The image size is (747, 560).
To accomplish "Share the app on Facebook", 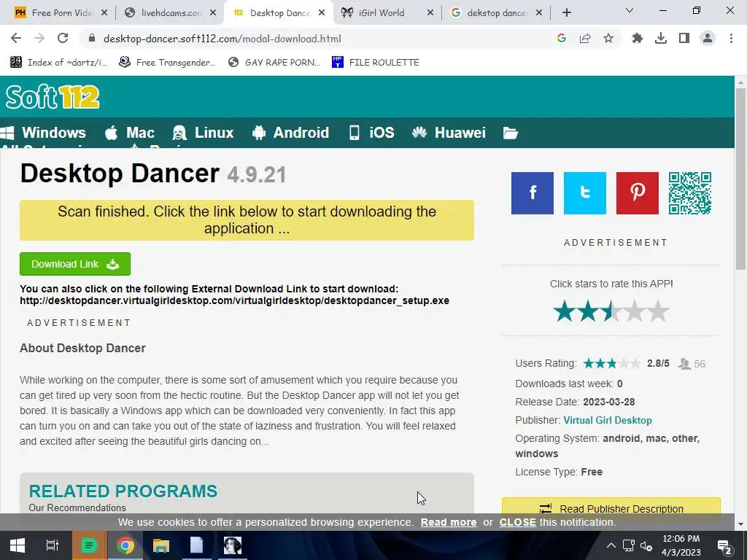I will 532,192.
